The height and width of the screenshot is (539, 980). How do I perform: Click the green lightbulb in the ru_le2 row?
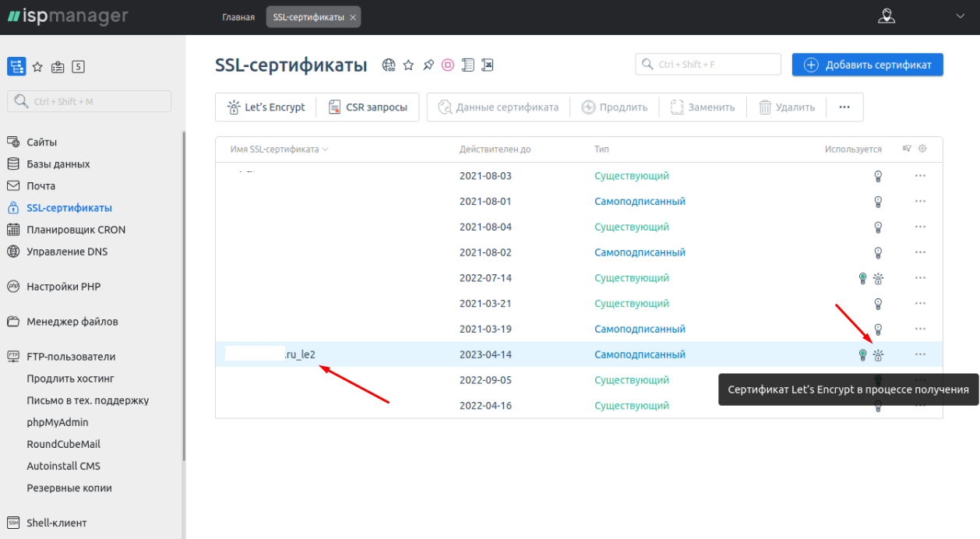click(x=862, y=355)
